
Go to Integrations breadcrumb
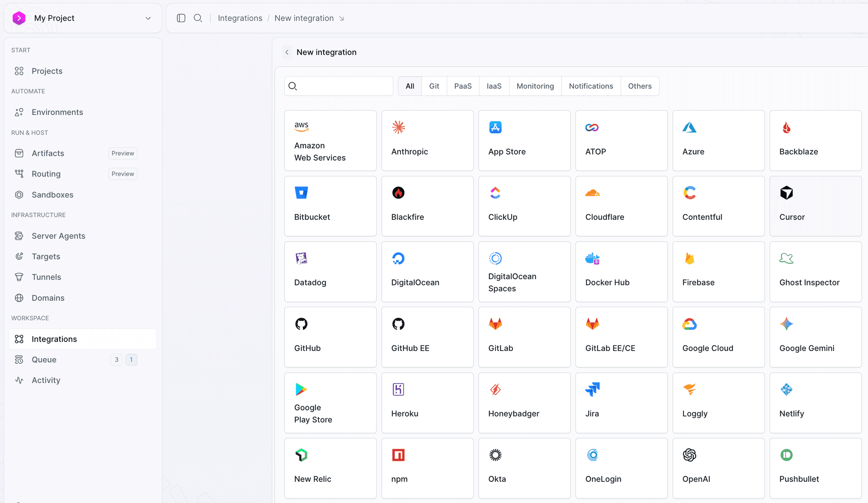[x=240, y=18]
